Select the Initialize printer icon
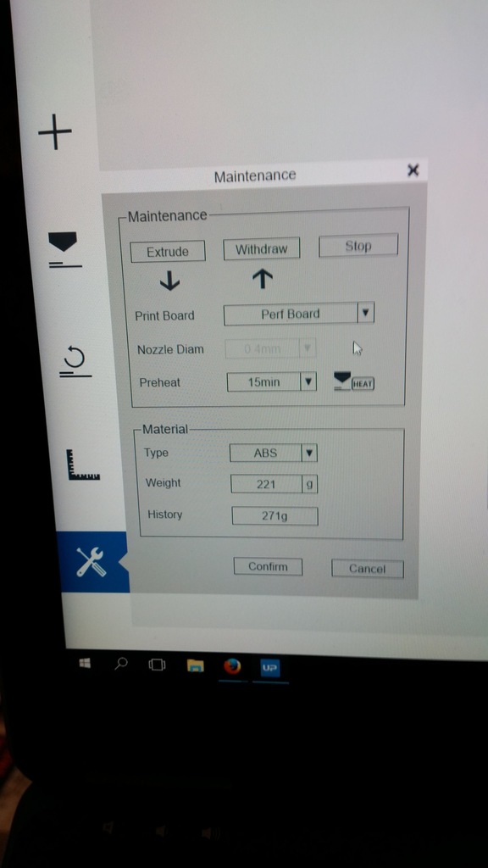Image resolution: width=488 pixels, height=868 pixels. coord(75,361)
